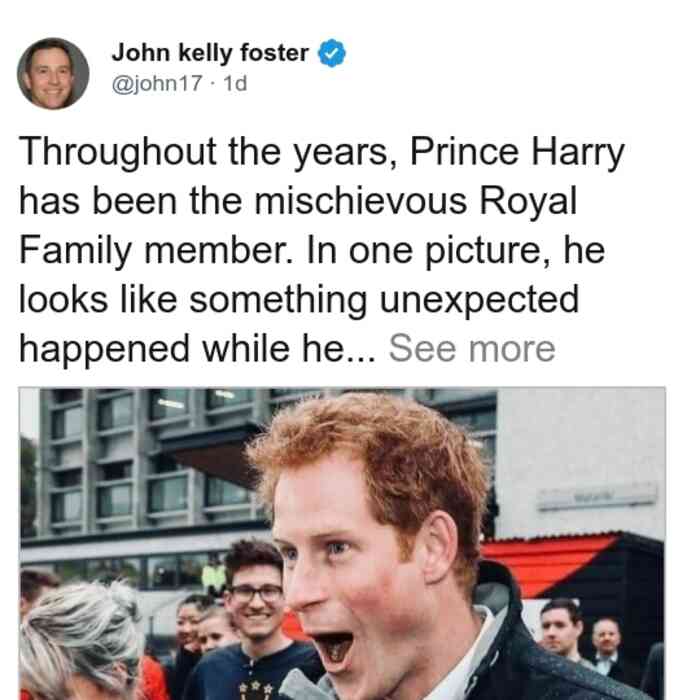Expand the post with See more
The width and height of the screenshot is (700, 700).
[x=472, y=349]
